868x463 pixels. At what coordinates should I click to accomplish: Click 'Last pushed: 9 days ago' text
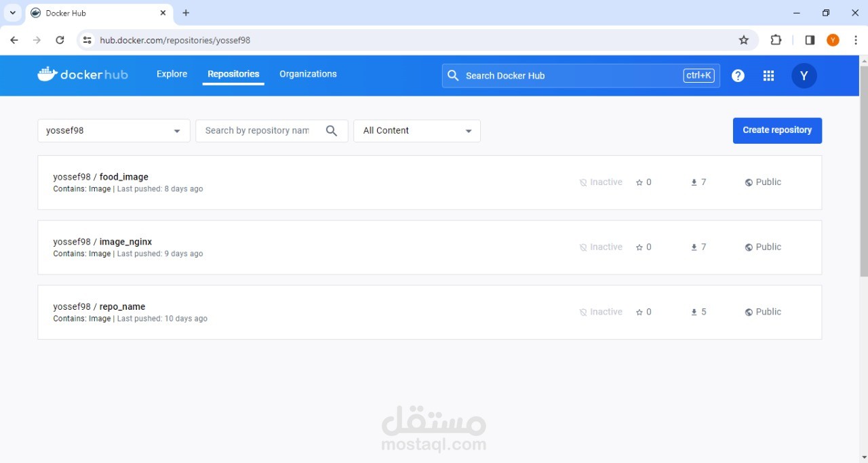coord(160,254)
